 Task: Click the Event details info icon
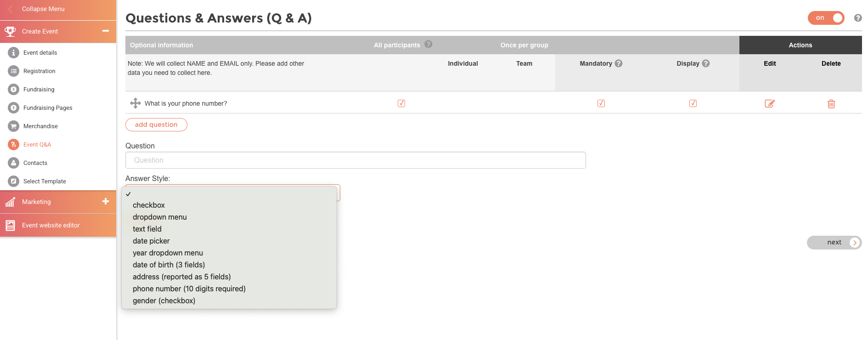pos(14,52)
